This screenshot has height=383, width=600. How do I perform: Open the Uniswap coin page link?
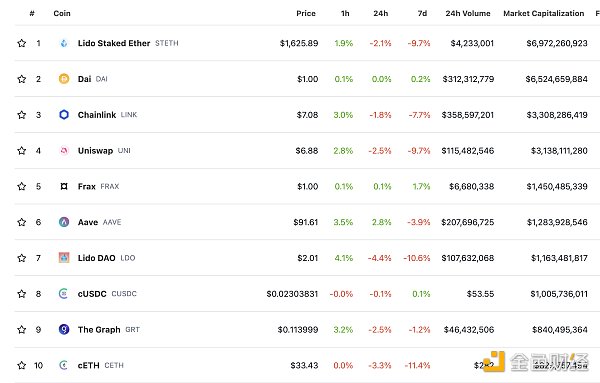point(95,151)
